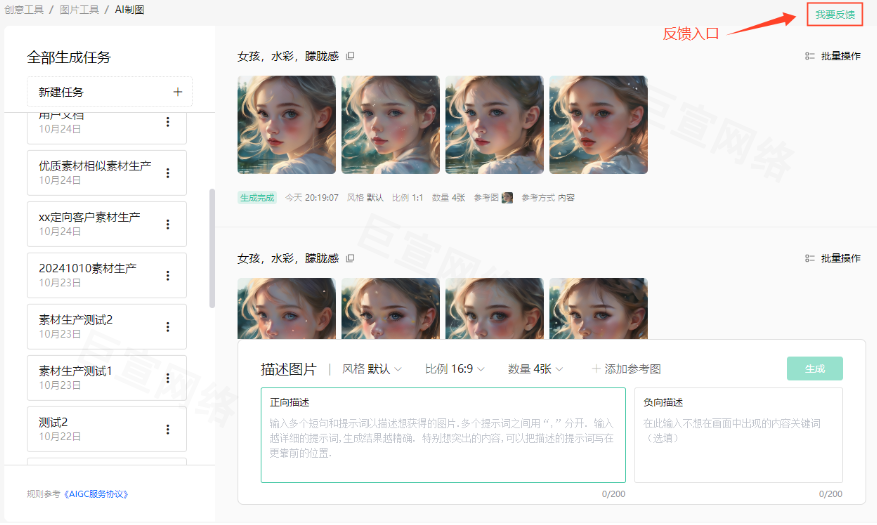
Task: Open more options for 20241010素材生产 task
Action: point(168,276)
